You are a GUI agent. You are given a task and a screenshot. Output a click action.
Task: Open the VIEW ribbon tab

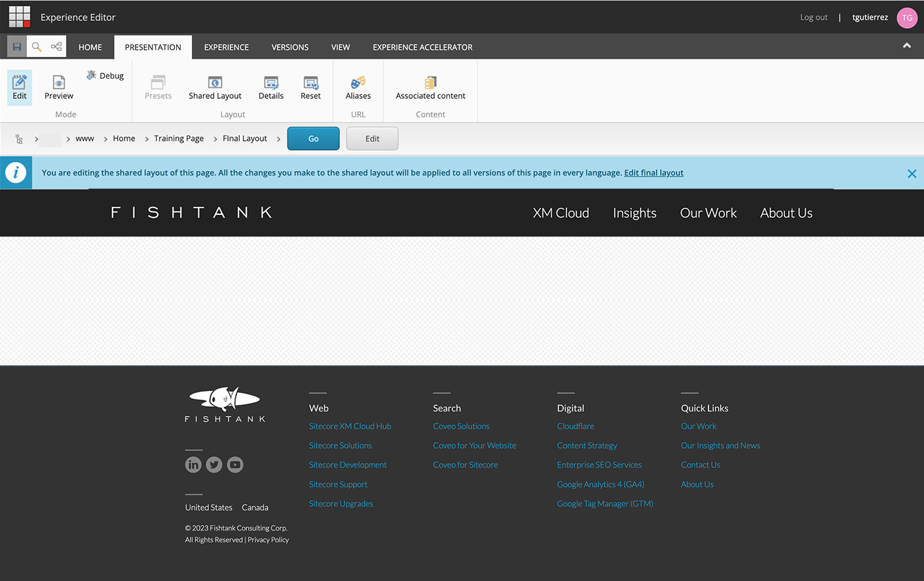click(x=341, y=47)
